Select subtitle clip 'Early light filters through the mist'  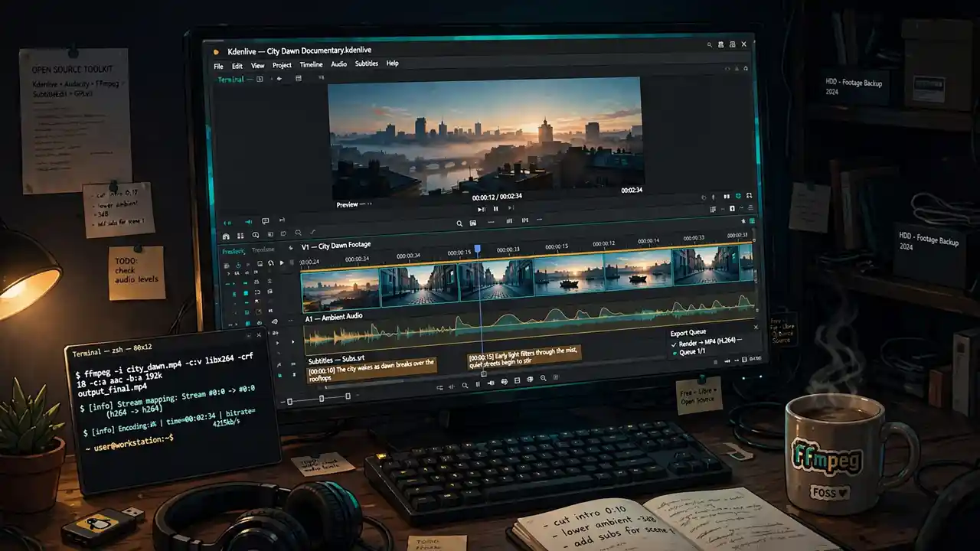(x=524, y=357)
